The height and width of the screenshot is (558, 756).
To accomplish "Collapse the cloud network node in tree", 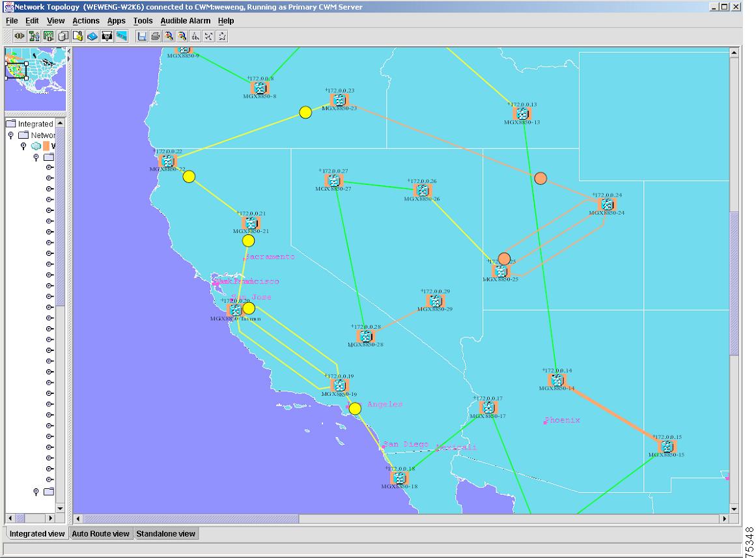I will tap(23, 146).
